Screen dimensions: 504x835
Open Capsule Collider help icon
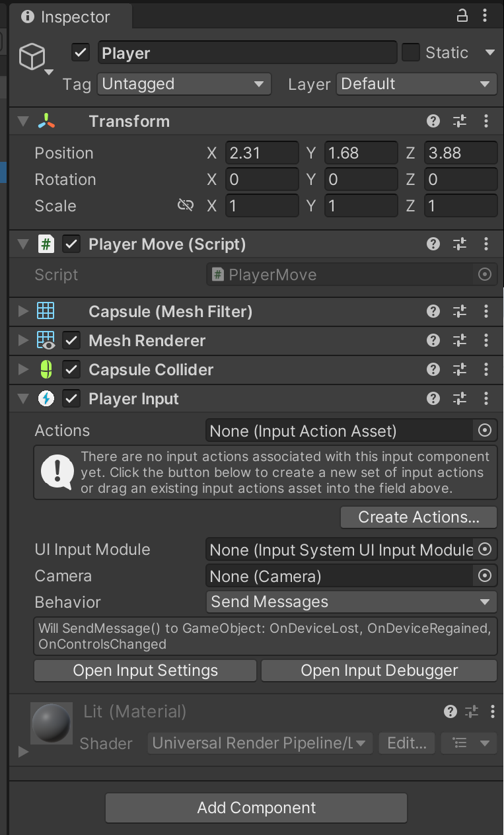coord(433,369)
